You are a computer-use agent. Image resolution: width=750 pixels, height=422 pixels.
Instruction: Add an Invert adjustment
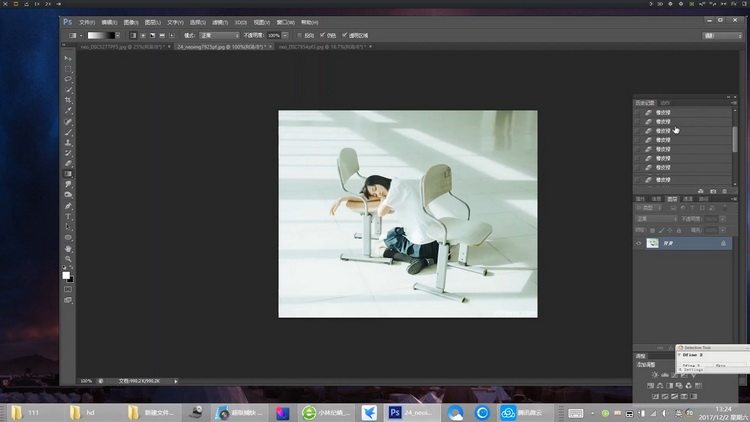tap(655, 397)
